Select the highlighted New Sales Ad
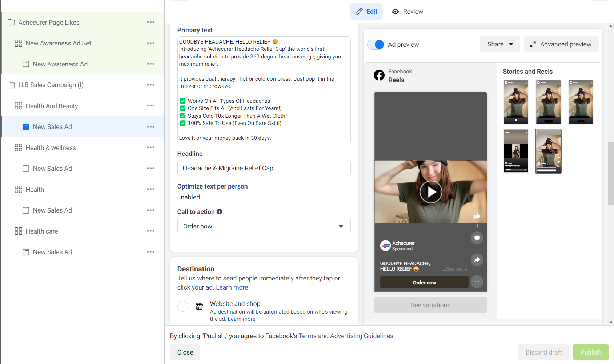The height and width of the screenshot is (364, 614). point(83,127)
